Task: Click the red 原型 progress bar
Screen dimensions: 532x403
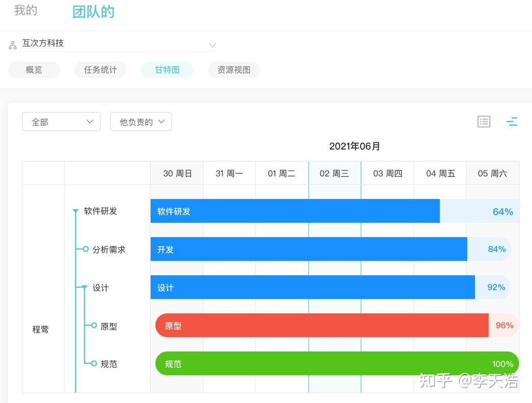Action: click(x=322, y=325)
